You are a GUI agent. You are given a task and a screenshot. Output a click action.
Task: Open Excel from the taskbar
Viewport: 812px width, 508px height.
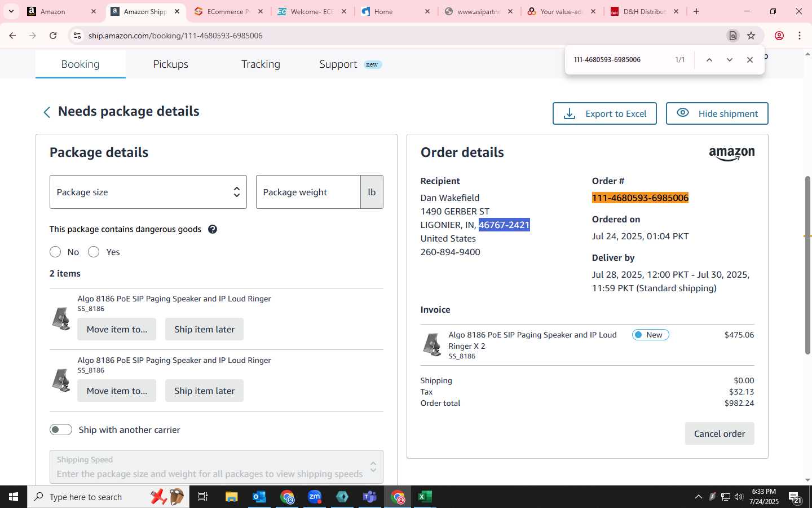(425, 497)
